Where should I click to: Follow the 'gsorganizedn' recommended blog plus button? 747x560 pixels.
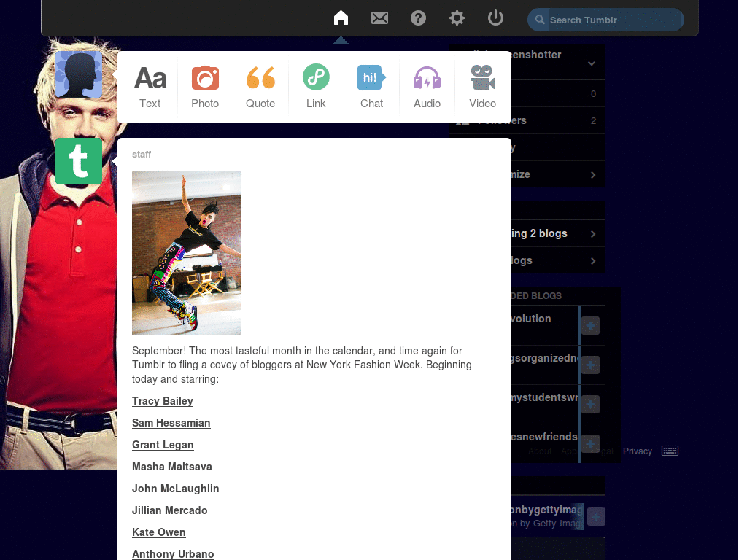(x=590, y=365)
